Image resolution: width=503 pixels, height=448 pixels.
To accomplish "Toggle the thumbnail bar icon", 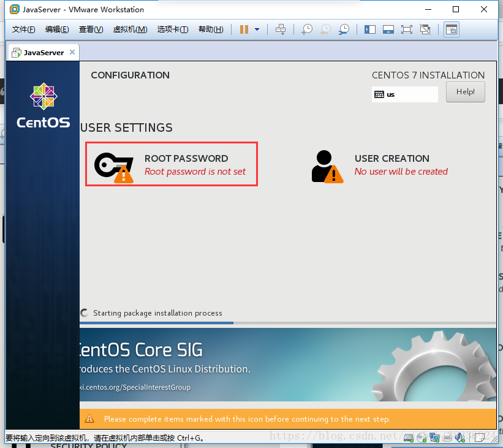I will click(x=388, y=29).
